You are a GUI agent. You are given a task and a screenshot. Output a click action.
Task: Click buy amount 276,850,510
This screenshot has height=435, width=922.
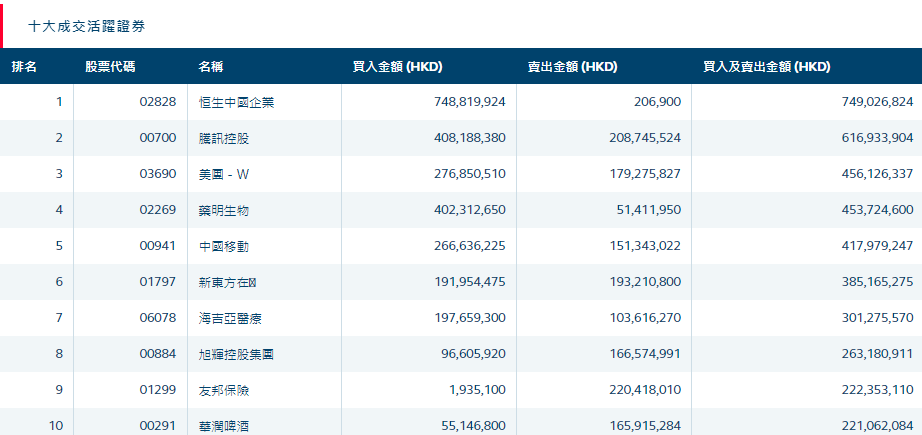coord(470,174)
